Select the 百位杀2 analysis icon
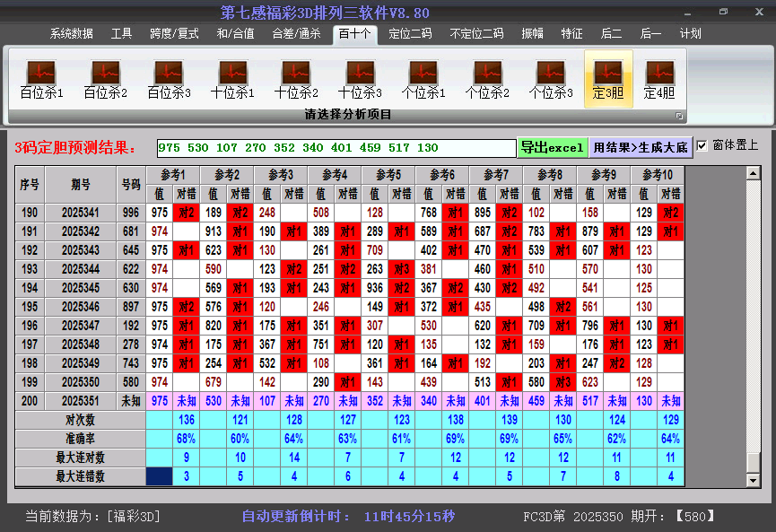776x532 pixels. pyautogui.click(x=105, y=79)
